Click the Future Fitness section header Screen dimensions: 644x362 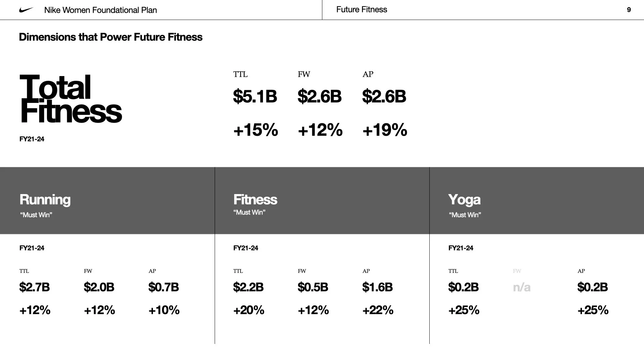[x=362, y=9]
